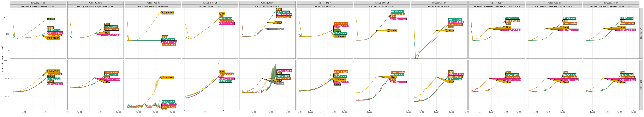Viewport: 644px width, 117px height.
Task: Click 'Slower' label in DT[,.SD] kilobytes plot
Action: click(280, 29)
